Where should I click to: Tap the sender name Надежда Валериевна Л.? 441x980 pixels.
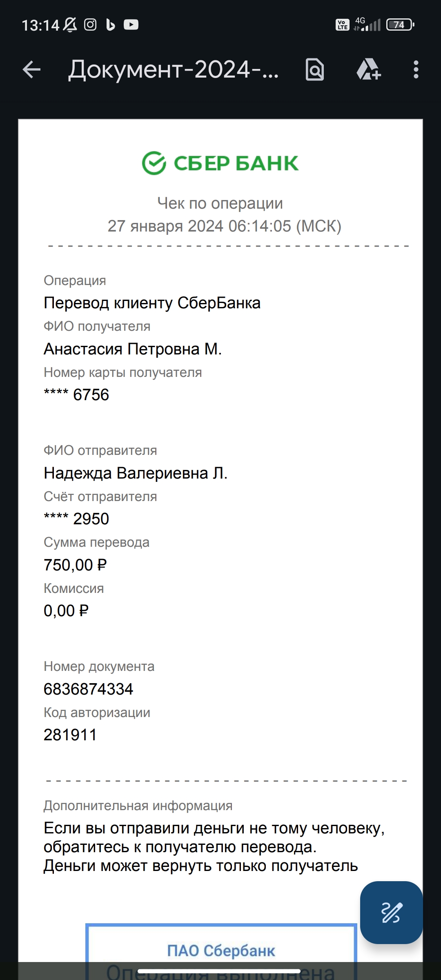pos(136,473)
